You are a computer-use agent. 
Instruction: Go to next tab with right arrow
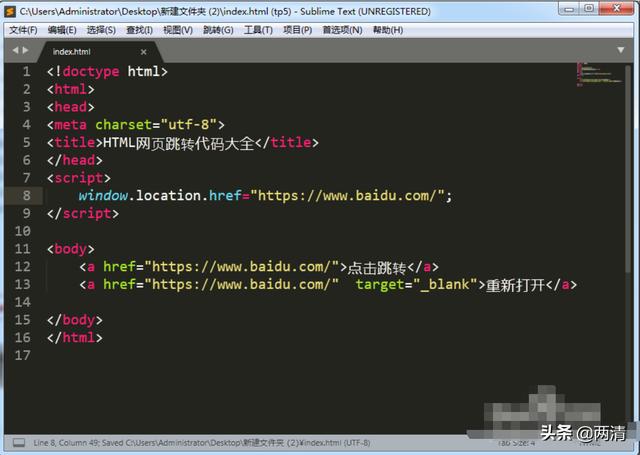click(x=26, y=50)
